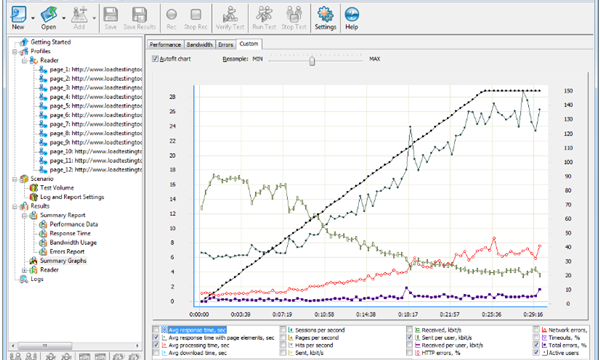Open the Open button dropdown arrow
This screenshot has width=600, height=360.
(x=64, y=18)
